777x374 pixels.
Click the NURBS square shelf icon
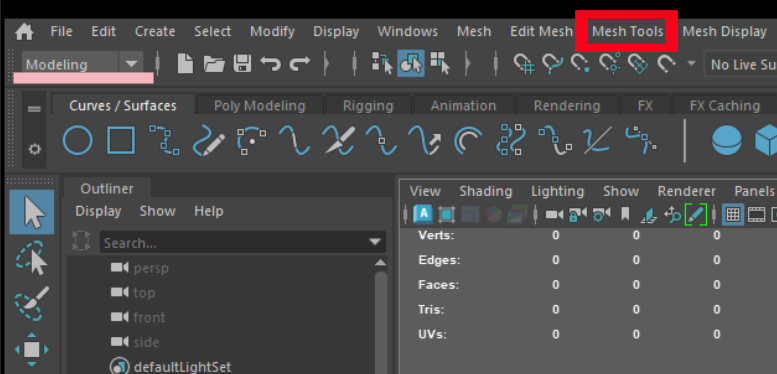tap(121, 141)
